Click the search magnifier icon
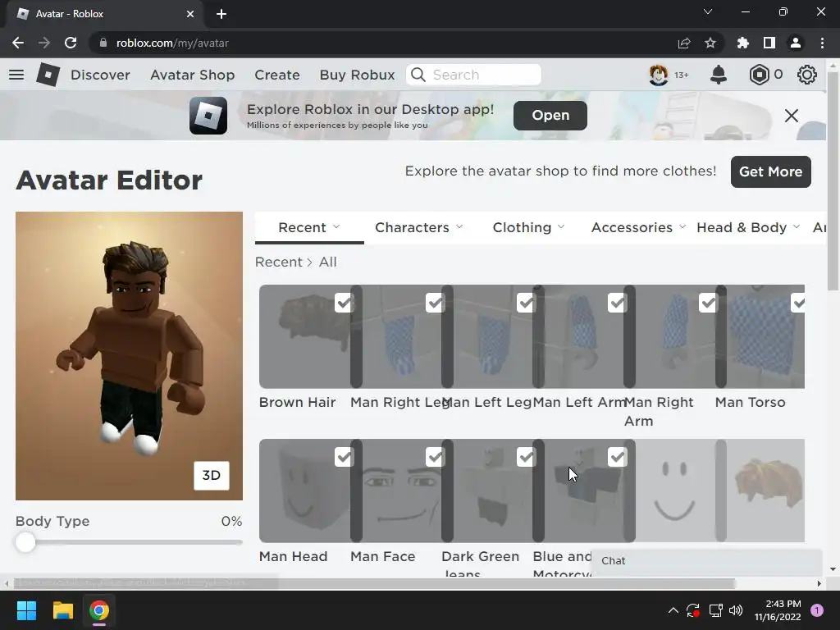Viewport: 840px width, 630px height. pos(418,75)
